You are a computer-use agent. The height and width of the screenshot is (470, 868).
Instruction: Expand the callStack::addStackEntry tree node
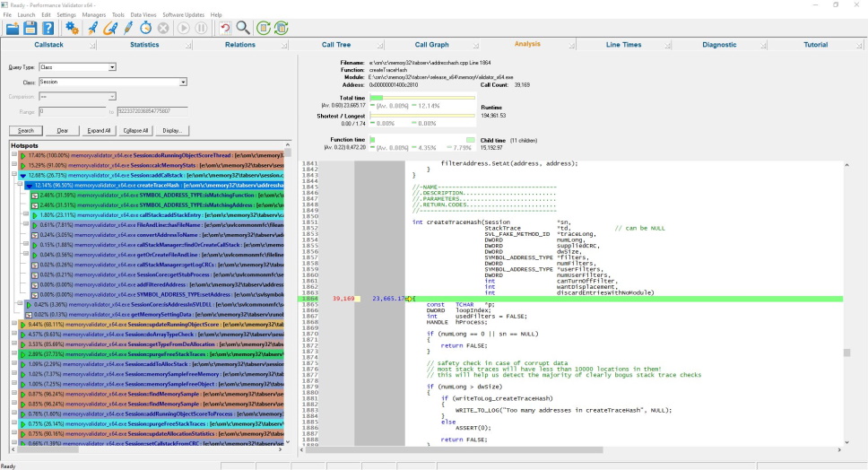25,214
